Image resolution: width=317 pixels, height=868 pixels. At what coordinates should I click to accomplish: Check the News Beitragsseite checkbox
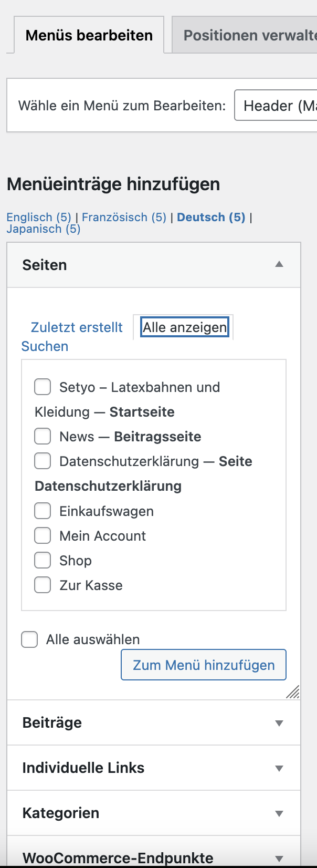pyautogui.click(x=43, y=436)
